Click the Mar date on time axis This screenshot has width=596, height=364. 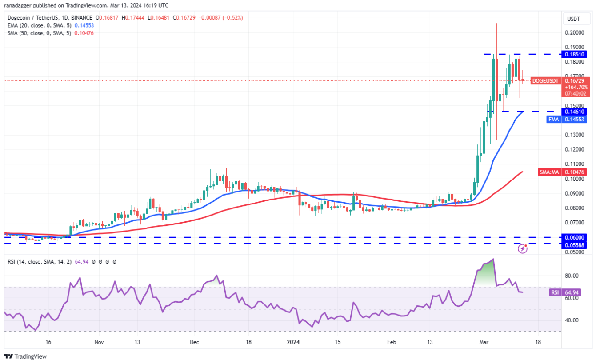(x=483, y=342)
